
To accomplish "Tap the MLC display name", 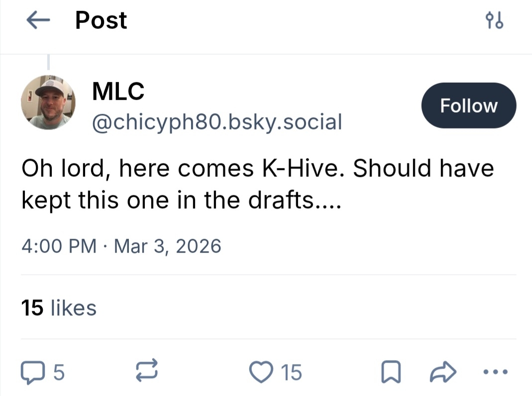I will click(x=118, y=91).
